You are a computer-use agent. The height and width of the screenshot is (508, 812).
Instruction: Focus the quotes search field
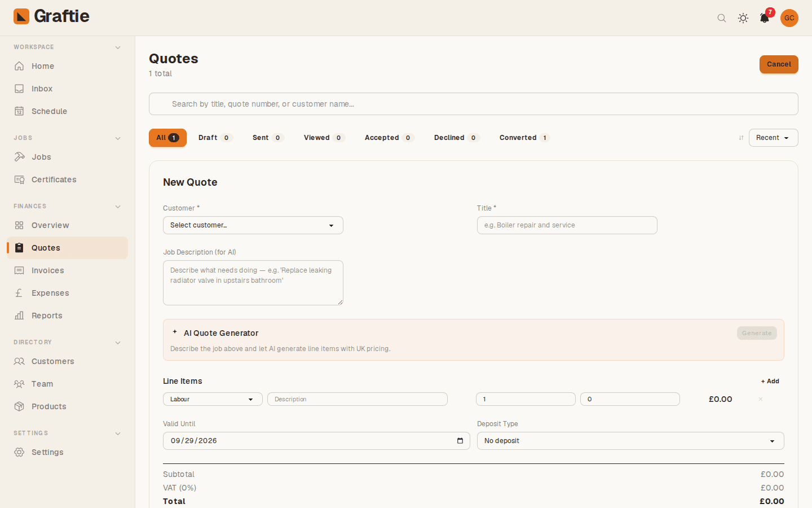pos(474,104)
